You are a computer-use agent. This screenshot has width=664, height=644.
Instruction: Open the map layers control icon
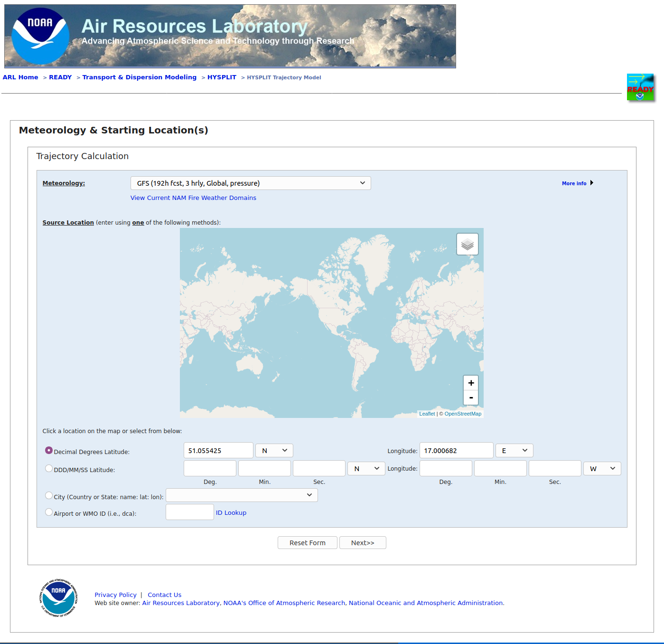(468, 244)
